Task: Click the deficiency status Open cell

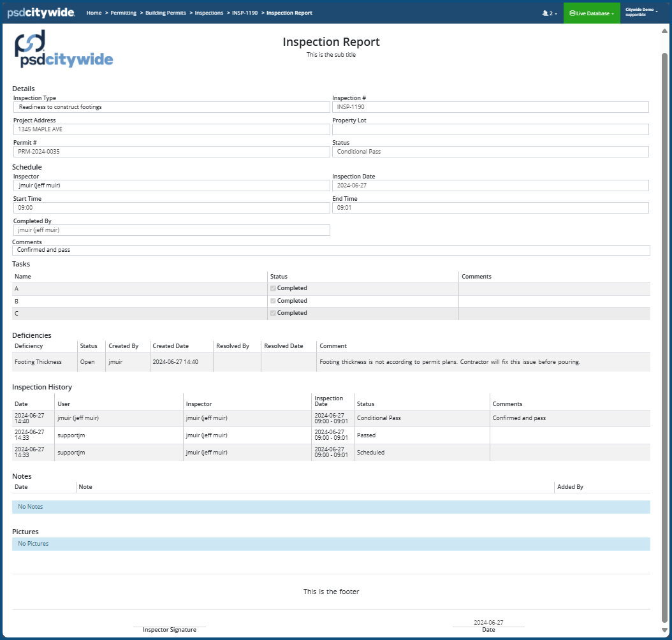Action: (x=91, y=362)
